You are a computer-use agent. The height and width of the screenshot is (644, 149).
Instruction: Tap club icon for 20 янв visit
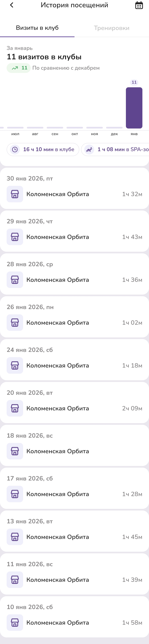[x=15, y=408]
